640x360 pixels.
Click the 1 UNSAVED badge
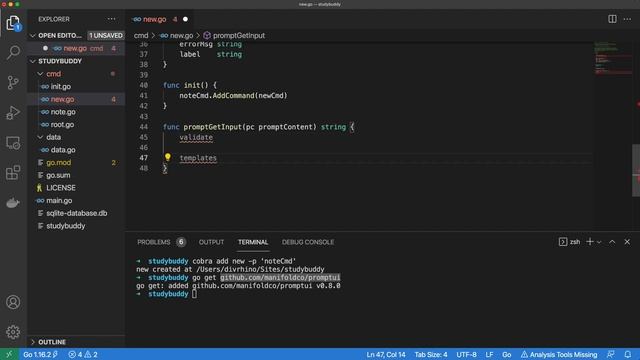pyautogui.click(x=106, y=36)
